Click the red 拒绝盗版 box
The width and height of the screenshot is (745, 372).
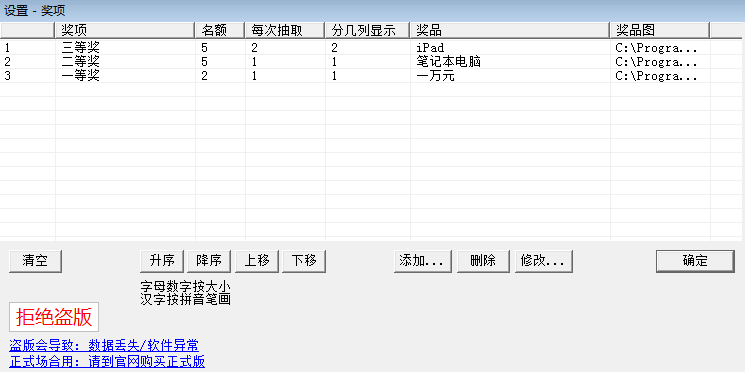(x=54, y=317)
